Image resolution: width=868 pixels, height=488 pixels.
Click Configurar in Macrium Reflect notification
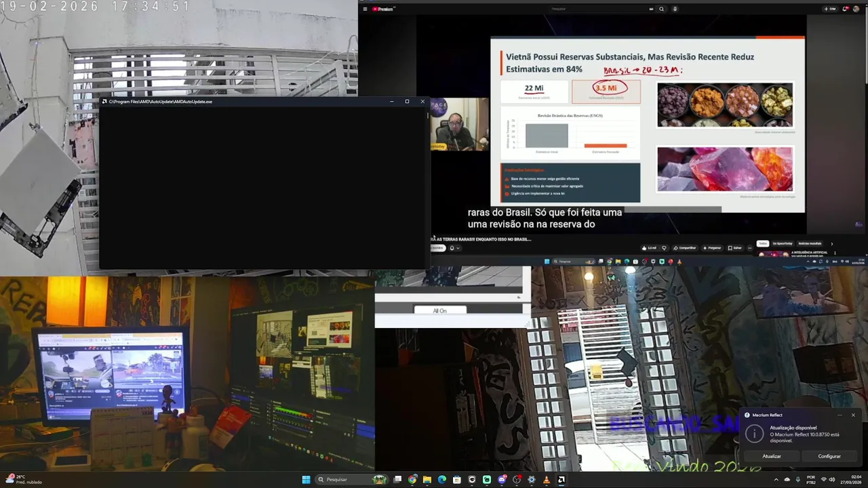pyautogui.click(x=829, y=456)
